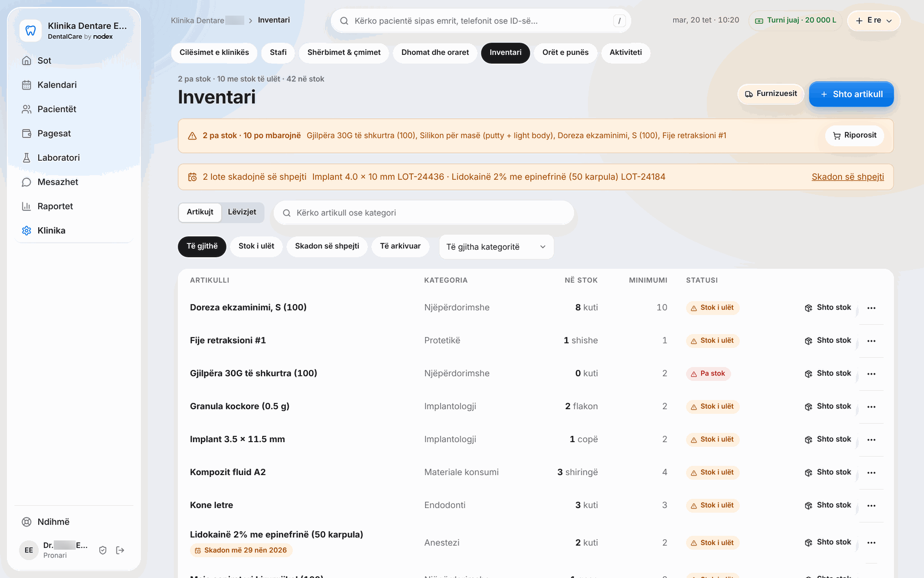Filter by Stok i ulët
924x578 pixels.
coord(256,246)
